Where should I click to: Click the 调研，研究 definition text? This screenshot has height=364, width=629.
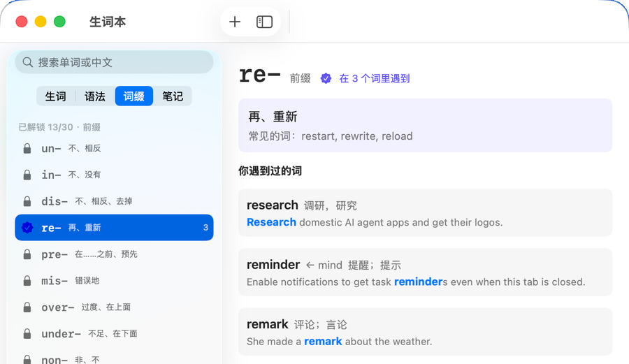click(330, 205)
